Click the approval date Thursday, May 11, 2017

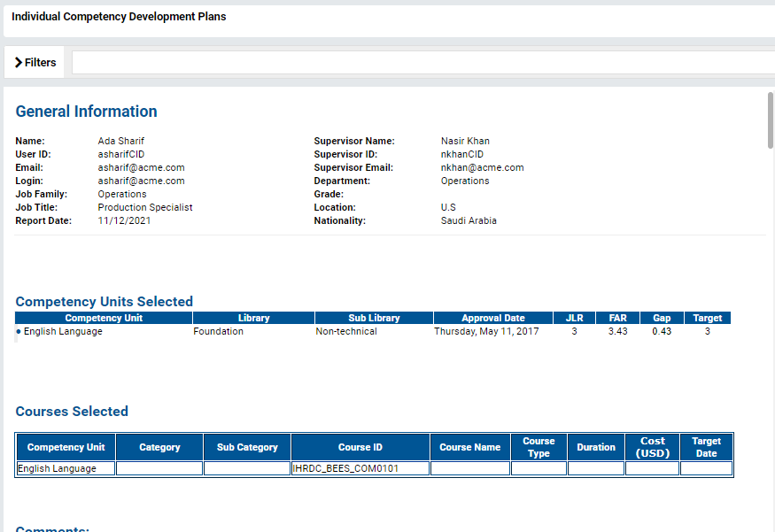pos(486,331)
